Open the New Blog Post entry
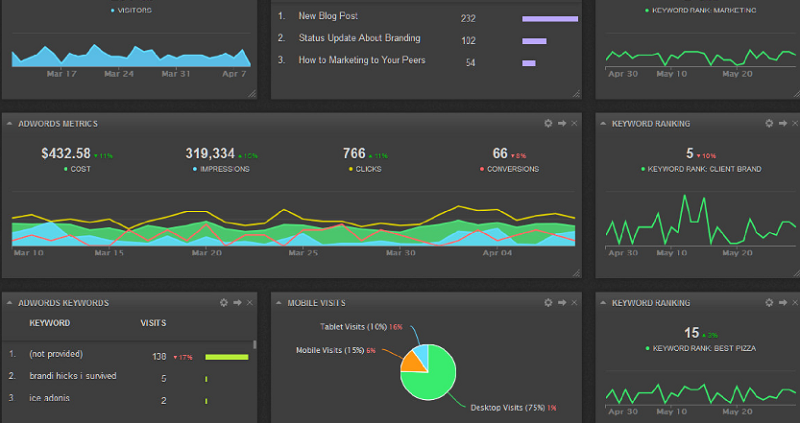 [x=328, y=17]
